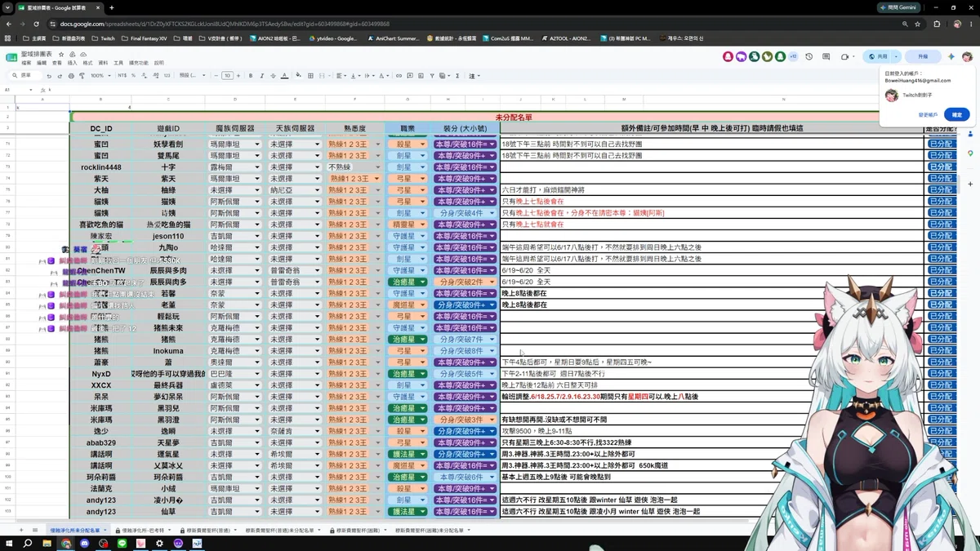Open the fill color bucket tool
Screen dimensions: 980x551
(300, 76)
